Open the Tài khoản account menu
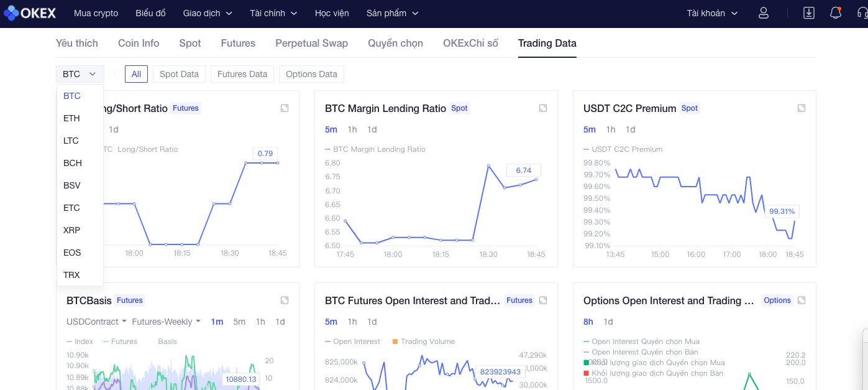The width and height of the screenshot is (868, 390). tap(712, 13)
